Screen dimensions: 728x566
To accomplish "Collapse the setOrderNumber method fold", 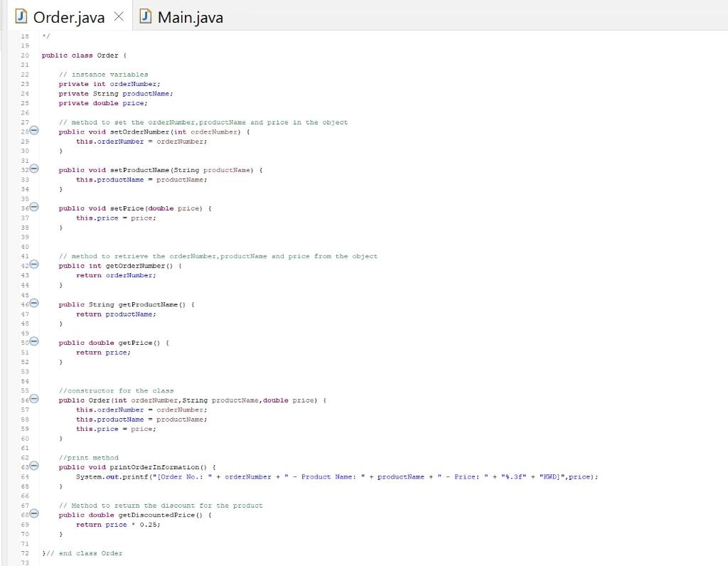I will (33, 132).
